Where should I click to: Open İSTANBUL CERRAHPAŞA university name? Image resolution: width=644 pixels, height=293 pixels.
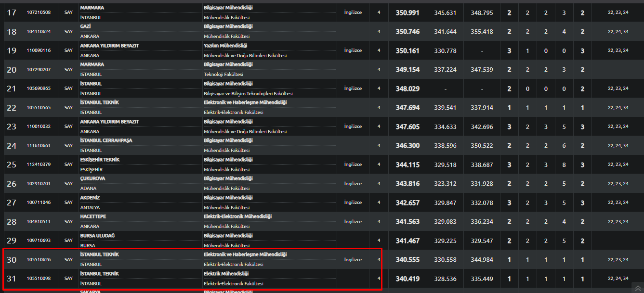tap(106, 140)
